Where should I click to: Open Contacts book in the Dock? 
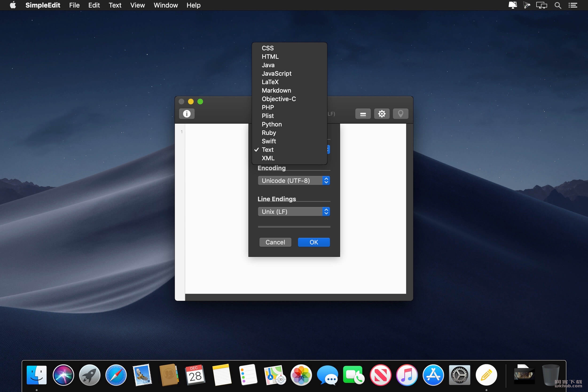tap(169, 375)
